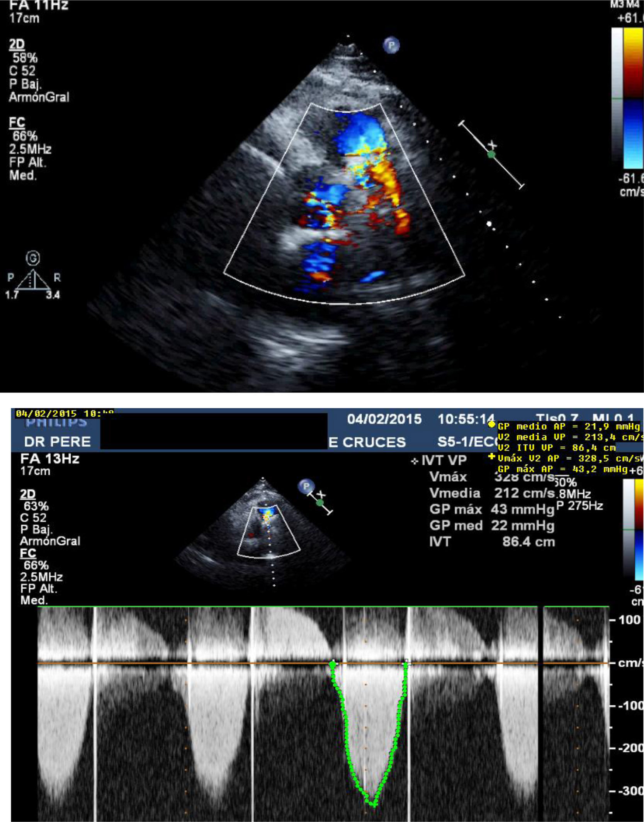Click the yellow dot beside GP medio AP

point(491,425)
